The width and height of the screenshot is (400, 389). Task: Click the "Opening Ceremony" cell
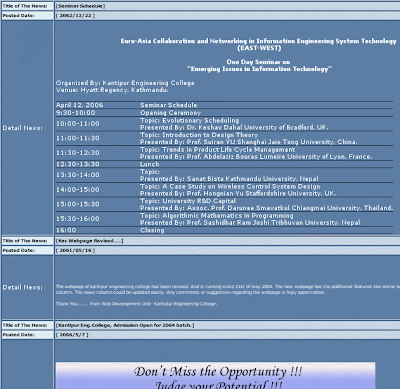[x=170, y=113]
